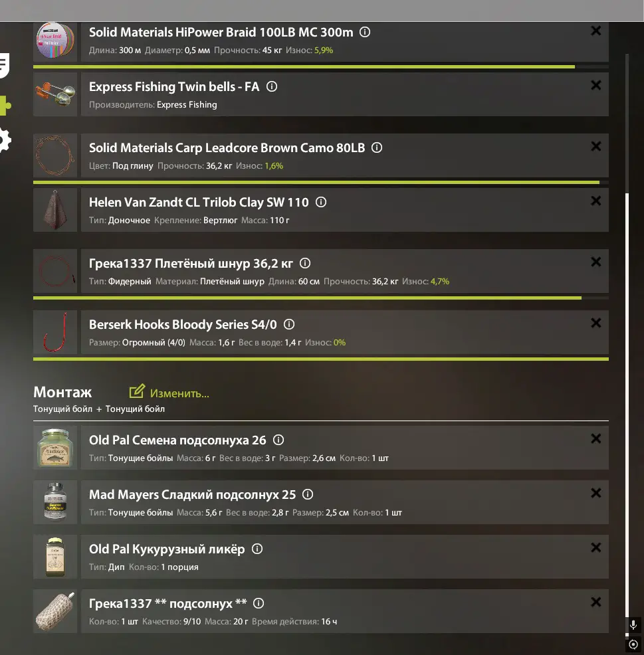Select the green puzzle piece sidebar icon
This screenshot has height=655, width=644.
pos(5,106)
